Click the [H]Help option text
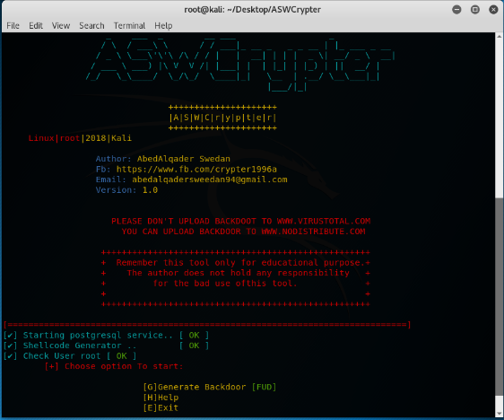This screenshot has width=504, height=420. point(161,398)
